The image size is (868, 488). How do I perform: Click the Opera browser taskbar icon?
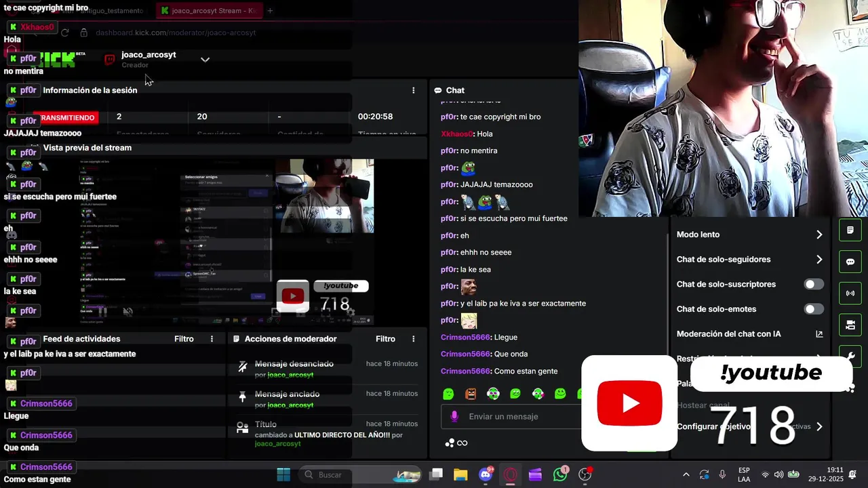[x=510, y=474]
